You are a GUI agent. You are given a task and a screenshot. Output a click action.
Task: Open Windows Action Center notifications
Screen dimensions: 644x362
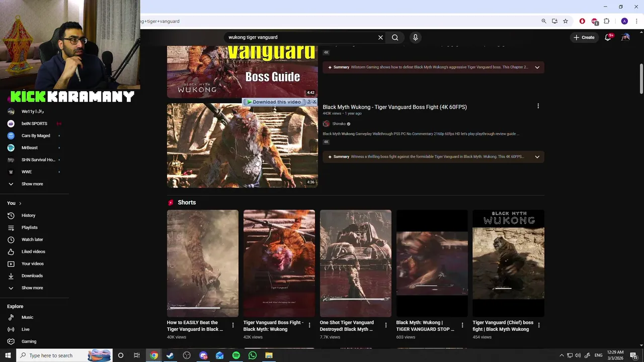(633, 355)
